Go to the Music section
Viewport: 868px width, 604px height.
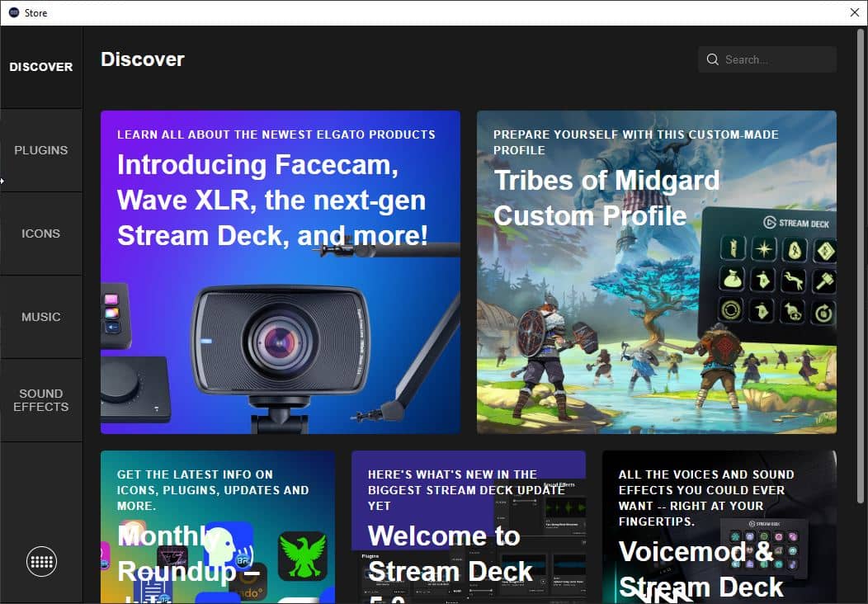41,317
